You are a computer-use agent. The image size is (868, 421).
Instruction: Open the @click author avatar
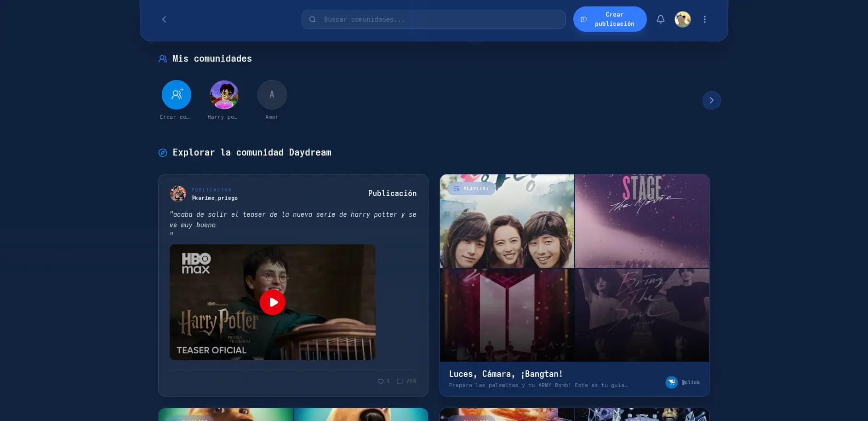tap(672, 382)
